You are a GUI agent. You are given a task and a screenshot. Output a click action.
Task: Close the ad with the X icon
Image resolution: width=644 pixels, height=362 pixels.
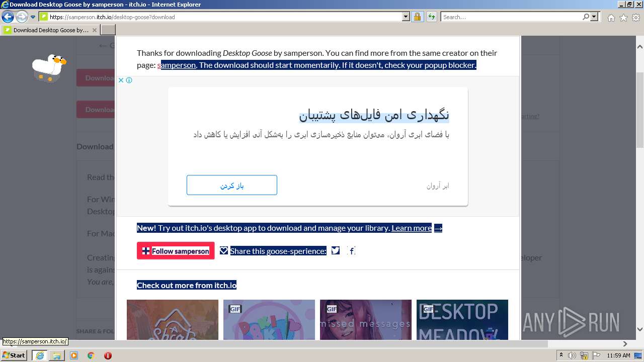pyautogui.click(x=121, y=80)
